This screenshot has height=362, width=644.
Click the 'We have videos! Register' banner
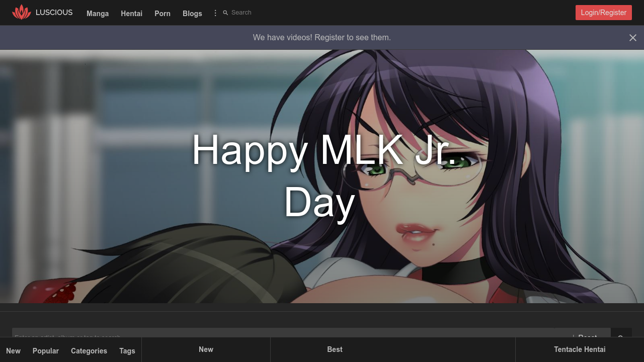tap(322, 38)
